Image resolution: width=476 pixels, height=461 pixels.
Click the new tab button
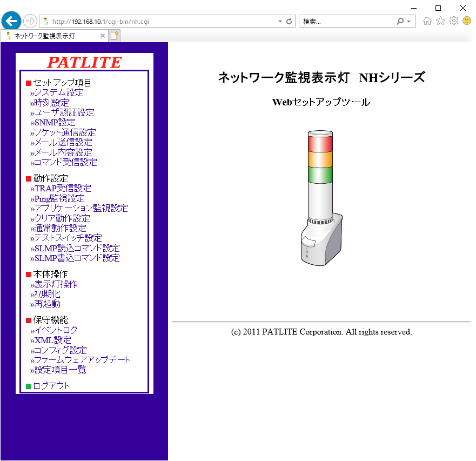115,36
